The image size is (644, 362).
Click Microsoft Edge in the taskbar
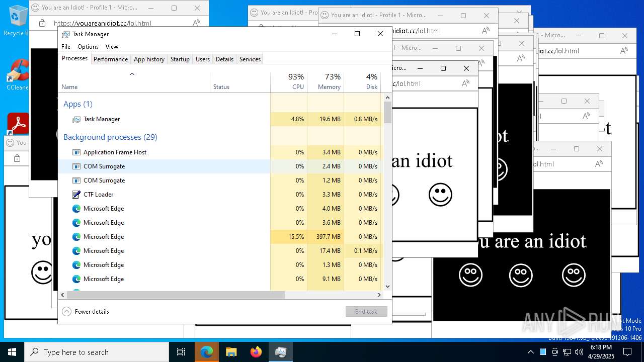coord(207,352)
